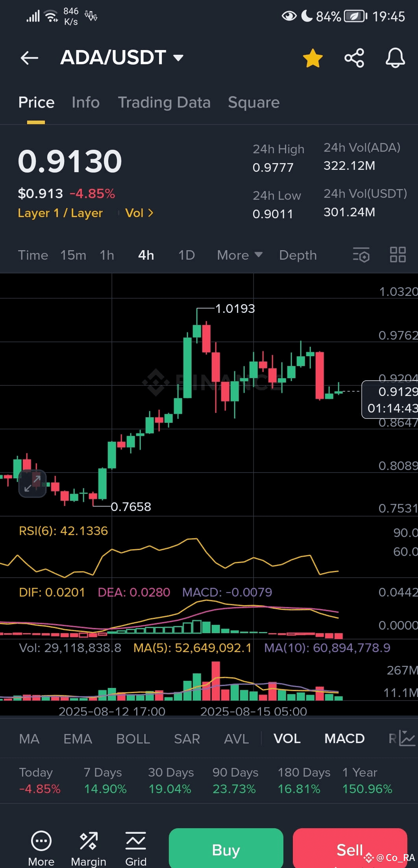Image resolution: width=418 pixels, height=868 pixels.
Task: Toggle the SAR indicator
Action: [187, 739]
